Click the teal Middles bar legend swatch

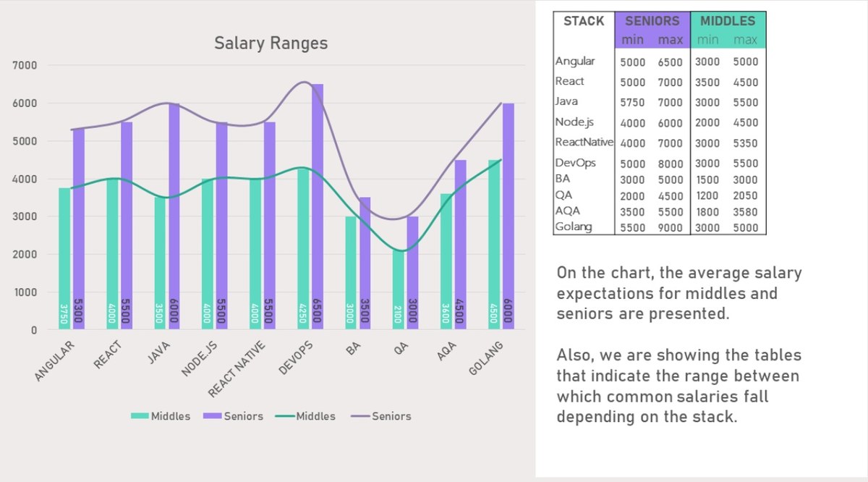pos(140,416)
